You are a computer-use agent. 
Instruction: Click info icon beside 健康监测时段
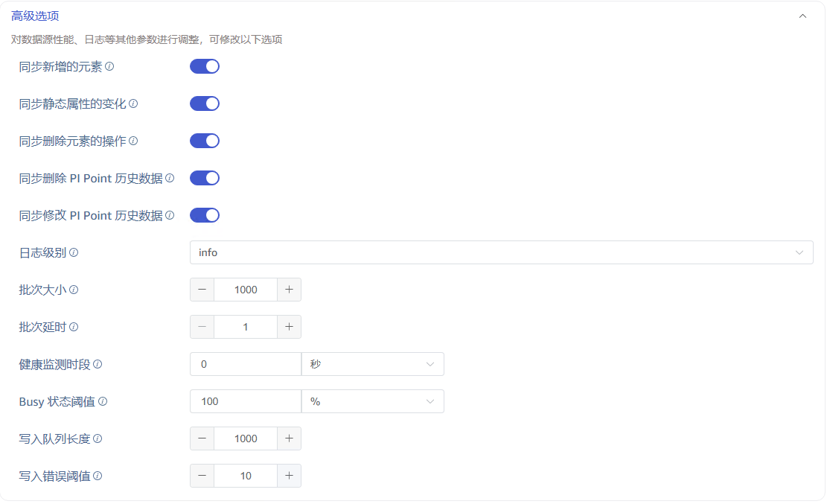point(98,364)
